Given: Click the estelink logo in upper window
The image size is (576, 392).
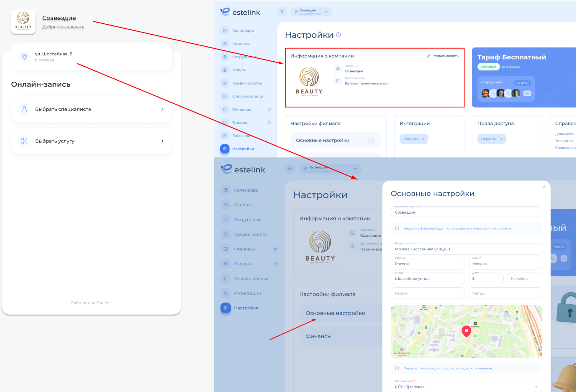Looking at the screenshot, I should click(240, 12).
